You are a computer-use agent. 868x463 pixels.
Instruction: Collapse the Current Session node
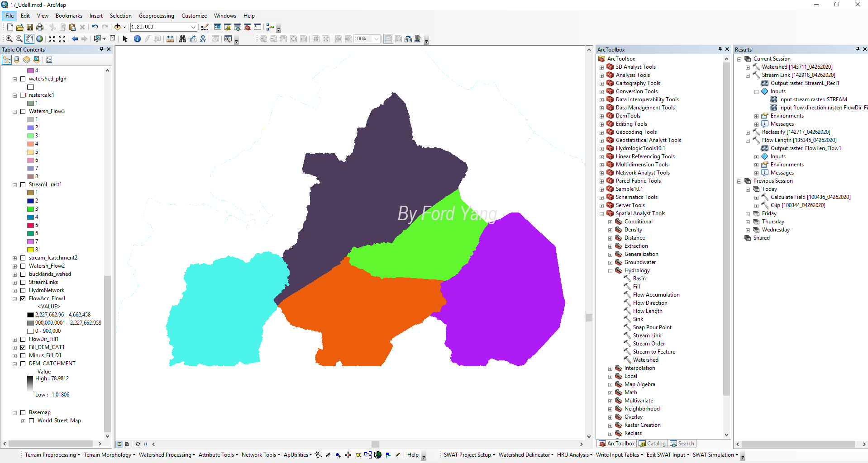[x=739, y=59]
